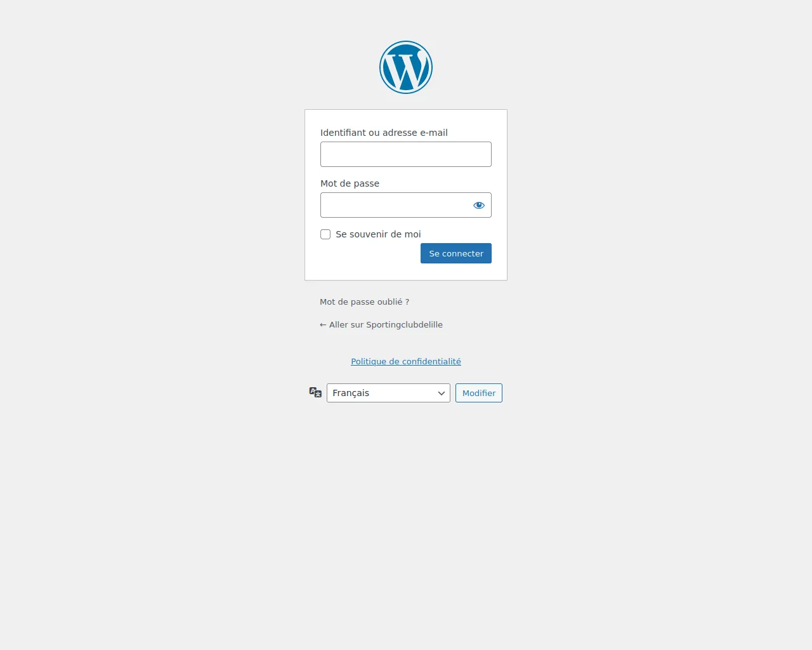Open Politique de confidentialité link
This screenshot has height=650, width=812.
coord(406,362)
